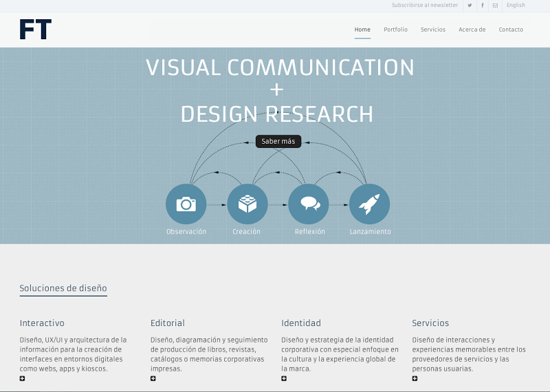Click Subscribirse al newsletter link
This screenshot has width=550, height=392.
click(x=425, y=6)
